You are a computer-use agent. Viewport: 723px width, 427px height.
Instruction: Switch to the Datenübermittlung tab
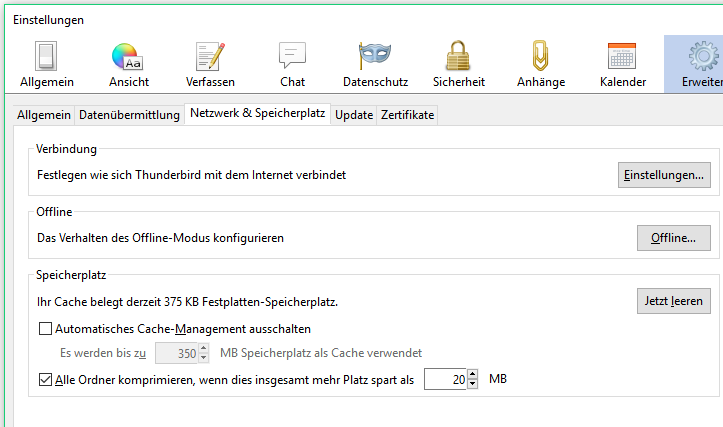pos(129,115)
